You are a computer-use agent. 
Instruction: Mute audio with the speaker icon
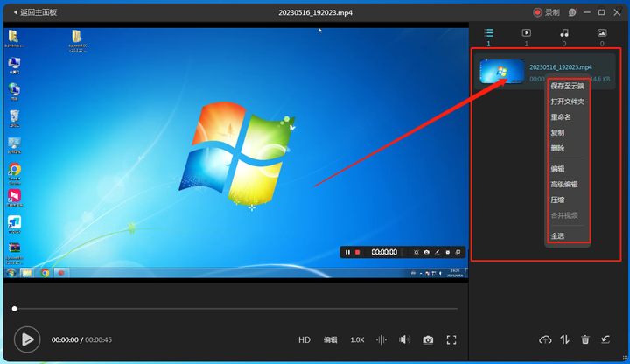tap(404, 339)
